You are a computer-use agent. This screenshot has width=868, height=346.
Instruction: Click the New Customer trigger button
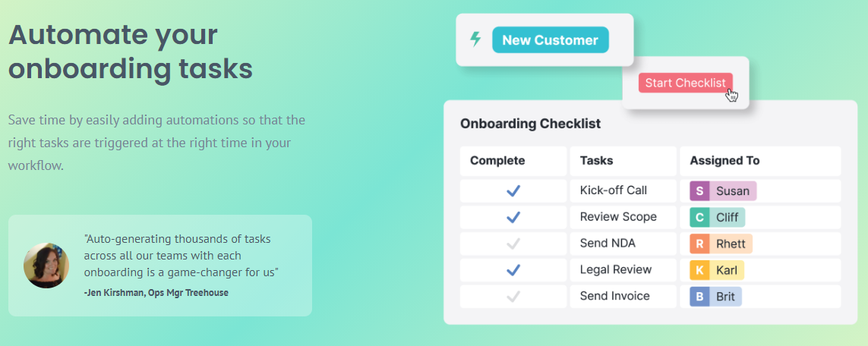(x=550, y=40)
